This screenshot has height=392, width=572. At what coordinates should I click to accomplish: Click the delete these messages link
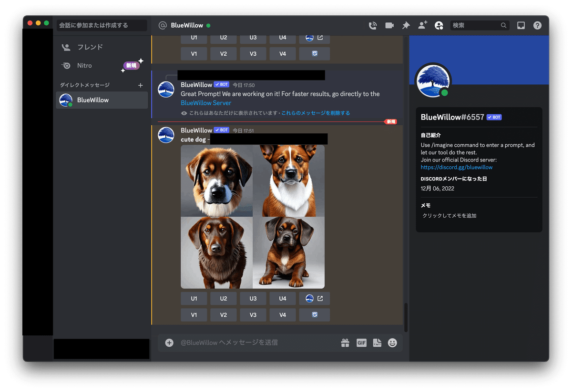pyautogui.click(x=316, y=113)
